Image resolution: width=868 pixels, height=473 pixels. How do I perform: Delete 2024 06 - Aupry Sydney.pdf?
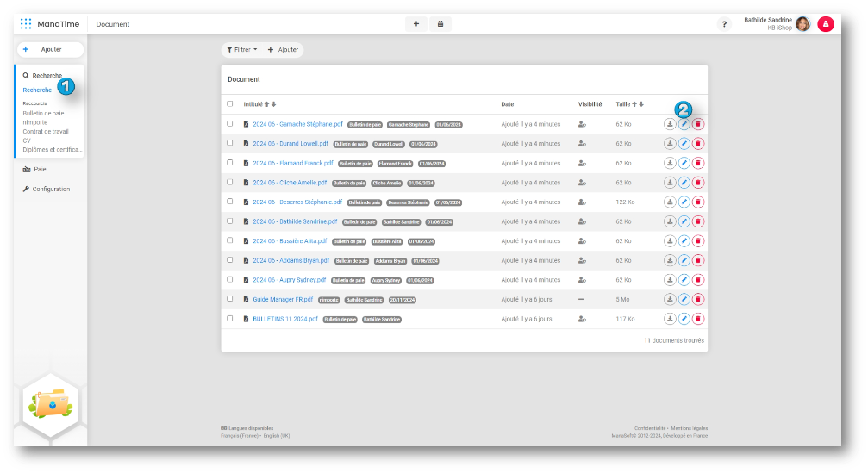click(698, 280)
